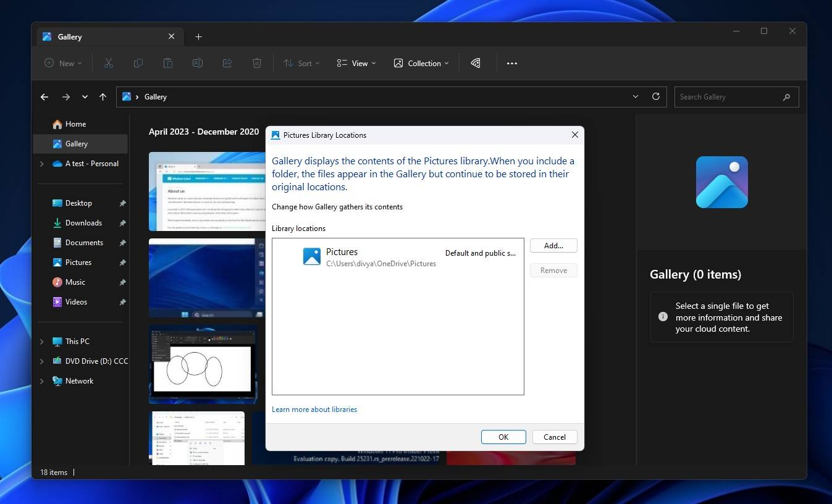This screenshot has width=832, height=504.
Task: Click the Delete icon in the toolbar
Action: 257,63
